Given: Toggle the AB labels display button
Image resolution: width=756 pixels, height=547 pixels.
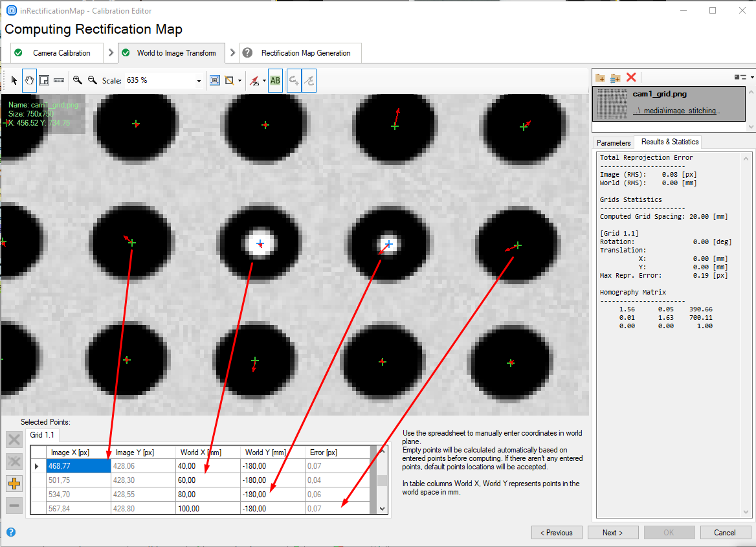Looking at the screenshot, I should coord(275,80).
